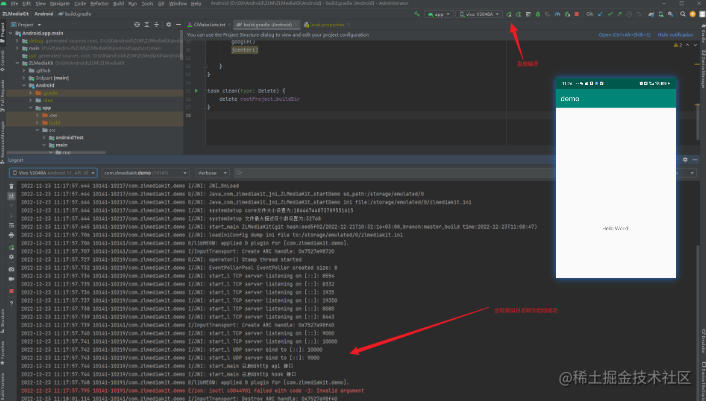Toggle scroll to end in logcat
Viewport: 706px width, 401px height.
click(12, 196)
